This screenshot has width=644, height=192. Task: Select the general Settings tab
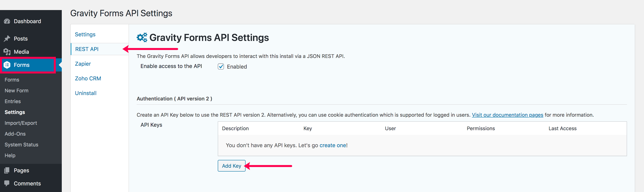click(85, 35)
